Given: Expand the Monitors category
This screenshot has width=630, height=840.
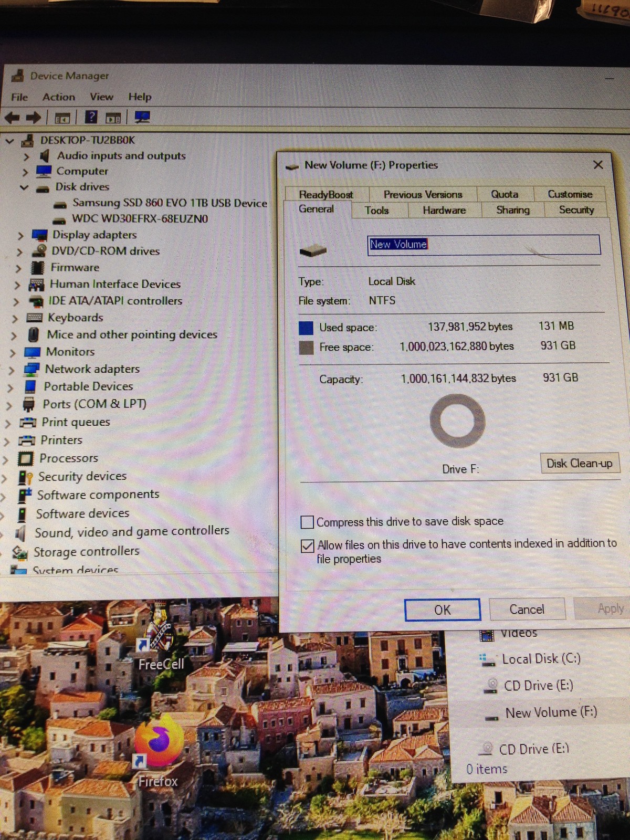Looking at the screenshot, I should click(x=13, y=353).
